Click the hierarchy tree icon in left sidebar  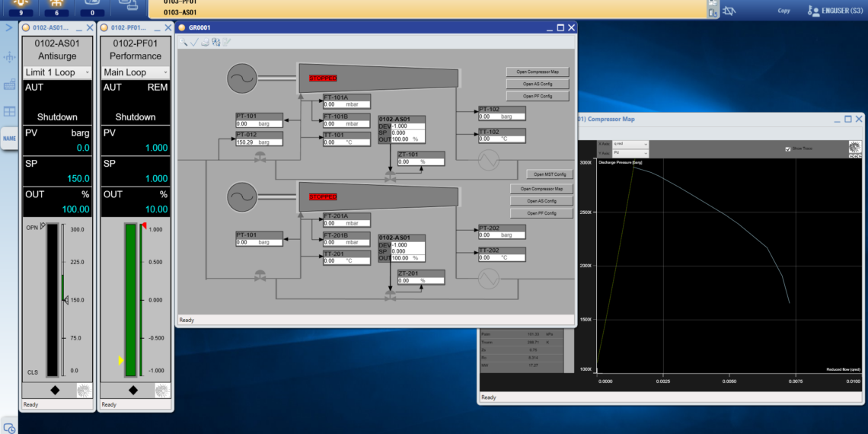point(9,57)
